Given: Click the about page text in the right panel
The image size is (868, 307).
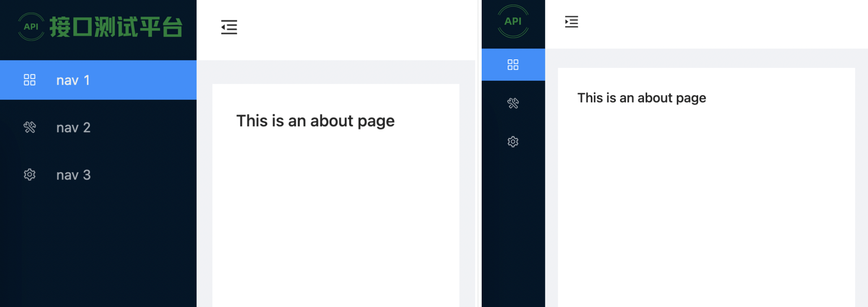Looking at the screenshot, I should coord(641,98).
